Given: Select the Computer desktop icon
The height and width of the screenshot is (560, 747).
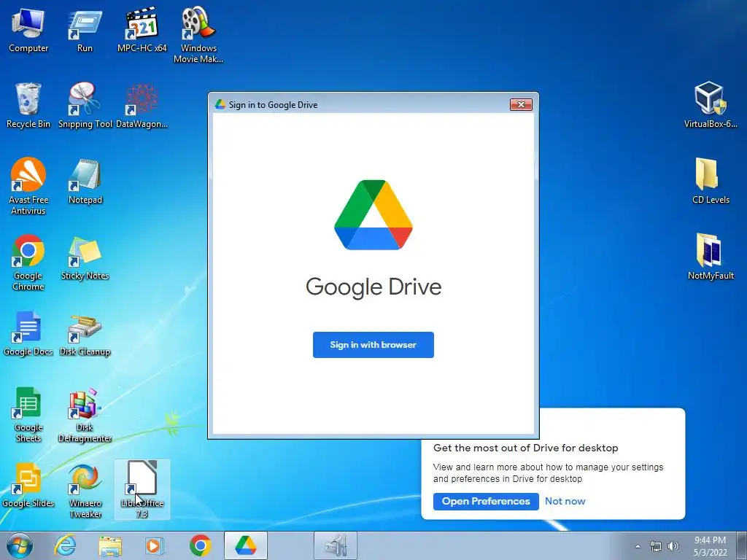Looking at the screenshot, I should coord(28,30).
